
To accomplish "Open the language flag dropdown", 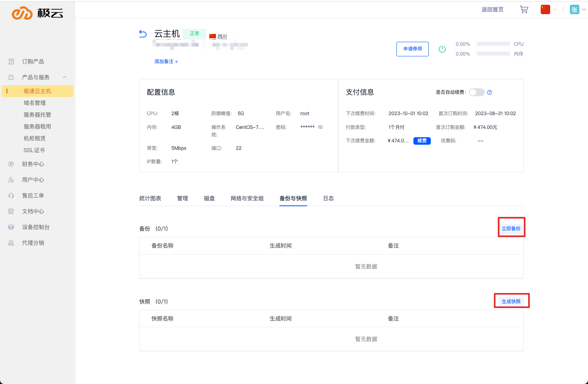I will pyautogui.click(x=549, y=9).
